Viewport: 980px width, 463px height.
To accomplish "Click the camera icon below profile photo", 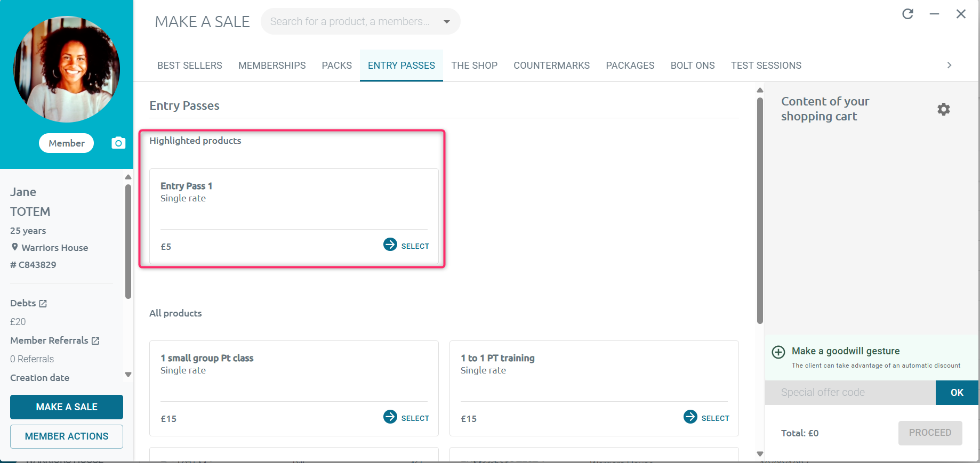I will pyautogui.click(x=118, y=143).
